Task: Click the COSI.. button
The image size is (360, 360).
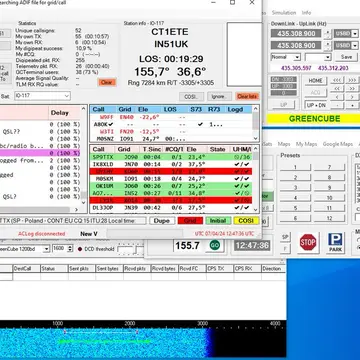Action: (191, 96)
